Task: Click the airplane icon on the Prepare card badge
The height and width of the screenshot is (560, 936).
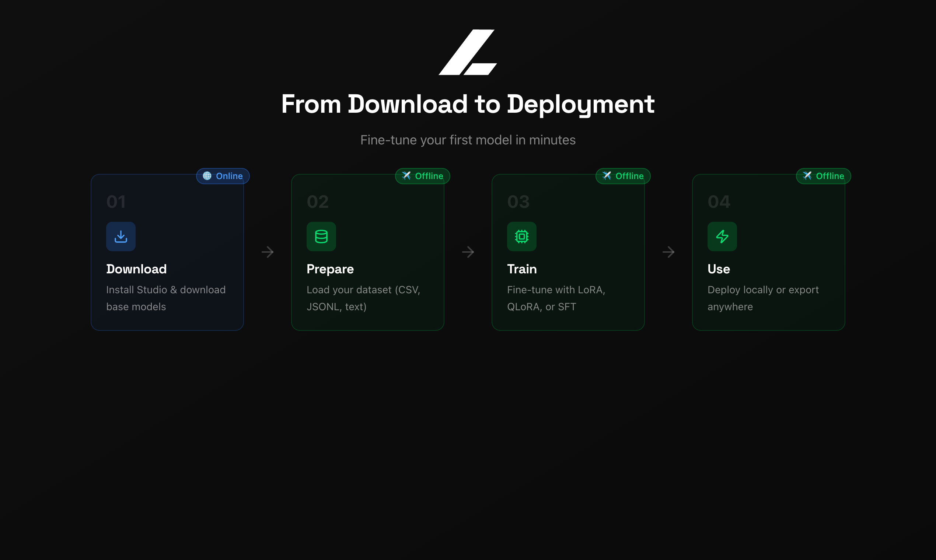Action: tap(407, 176)
